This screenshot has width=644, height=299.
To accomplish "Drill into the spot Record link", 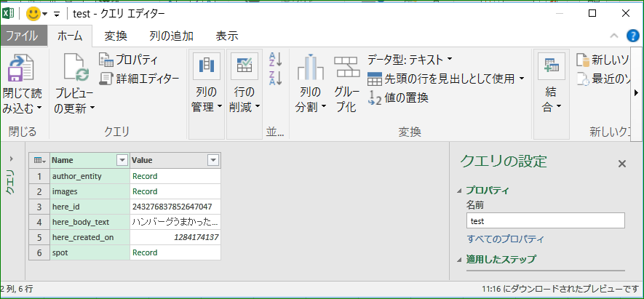I will click(145, 252).
